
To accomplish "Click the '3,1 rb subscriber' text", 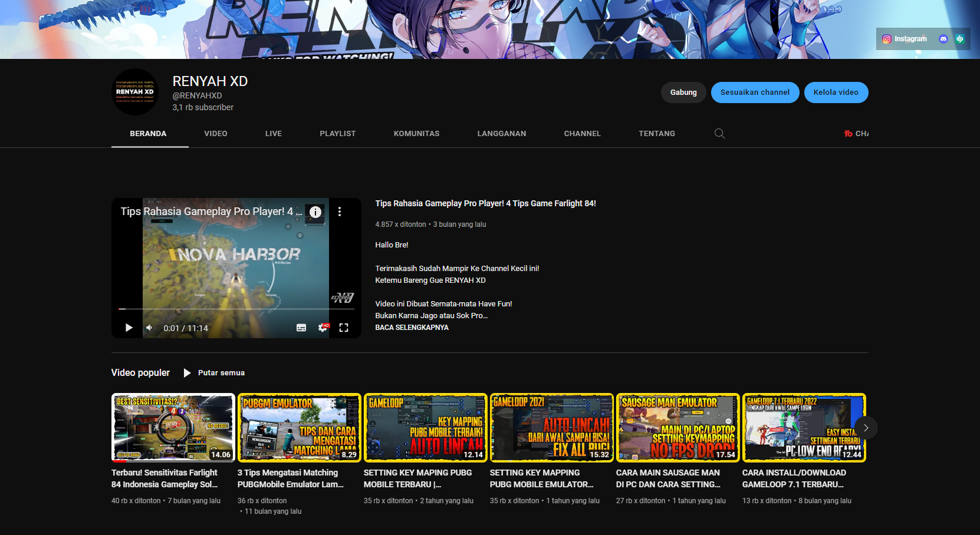I will tap(203, 107).
